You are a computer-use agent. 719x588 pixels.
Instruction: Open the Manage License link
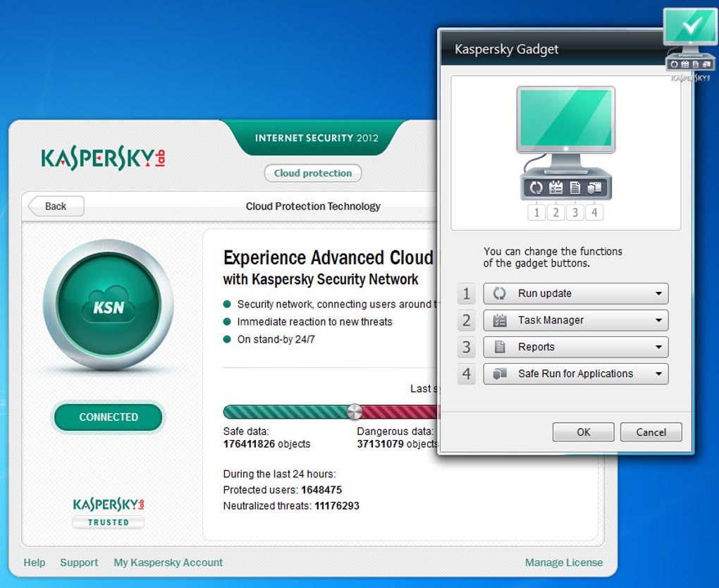coord(563,563)
